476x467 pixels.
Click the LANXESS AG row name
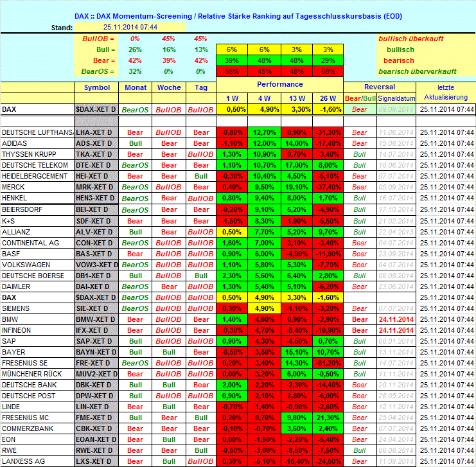click(x=24, y=461)
